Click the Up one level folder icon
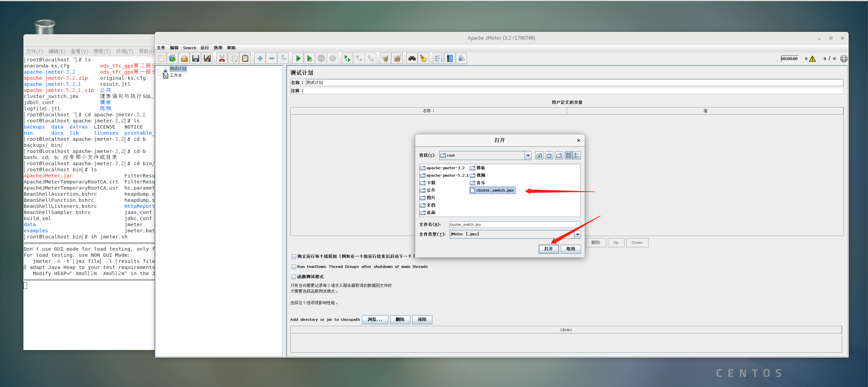Image resolution: width=868 pixels, height=387 pixels. 539,156
